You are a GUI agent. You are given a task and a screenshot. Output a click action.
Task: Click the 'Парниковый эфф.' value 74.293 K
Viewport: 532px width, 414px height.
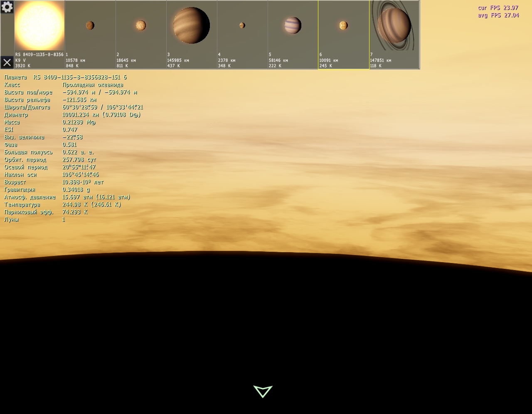(x=75, y=212)
